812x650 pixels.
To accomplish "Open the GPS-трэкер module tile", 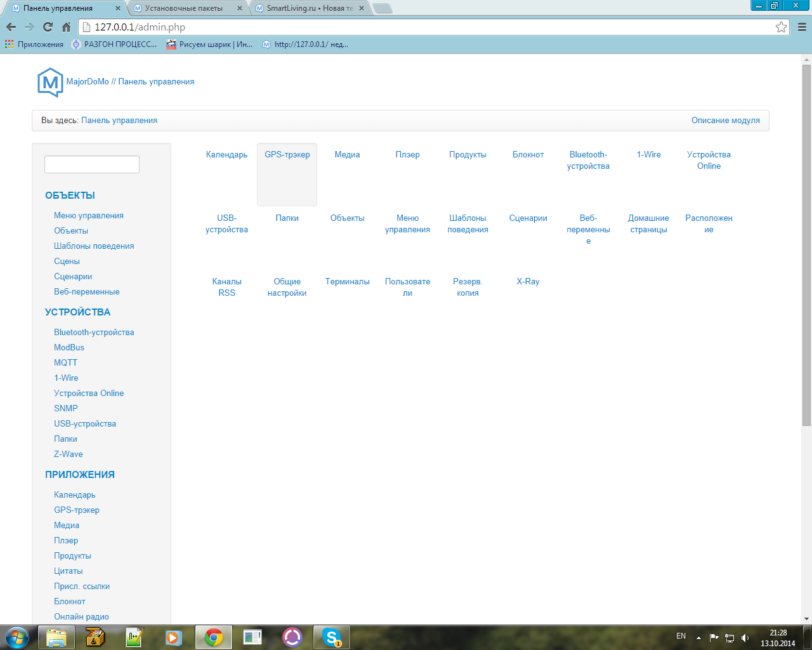I will (287, 174).
